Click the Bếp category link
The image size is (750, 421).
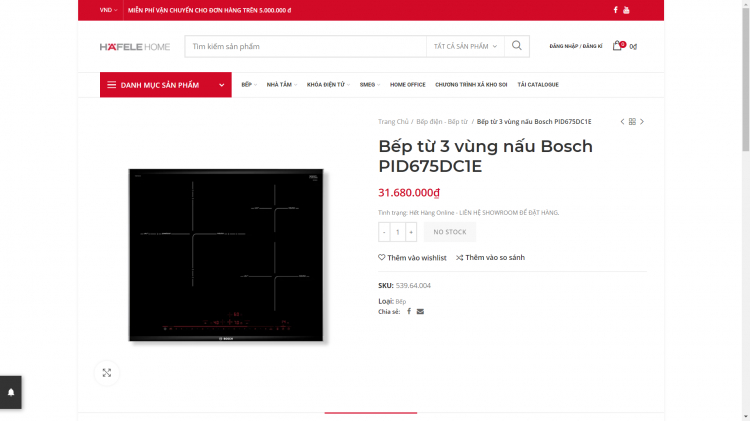401,301
